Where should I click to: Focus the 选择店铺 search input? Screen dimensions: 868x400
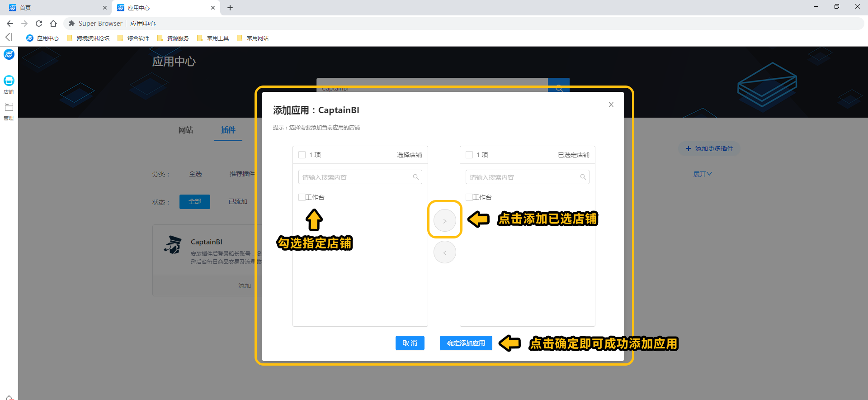tap(360, 177)
